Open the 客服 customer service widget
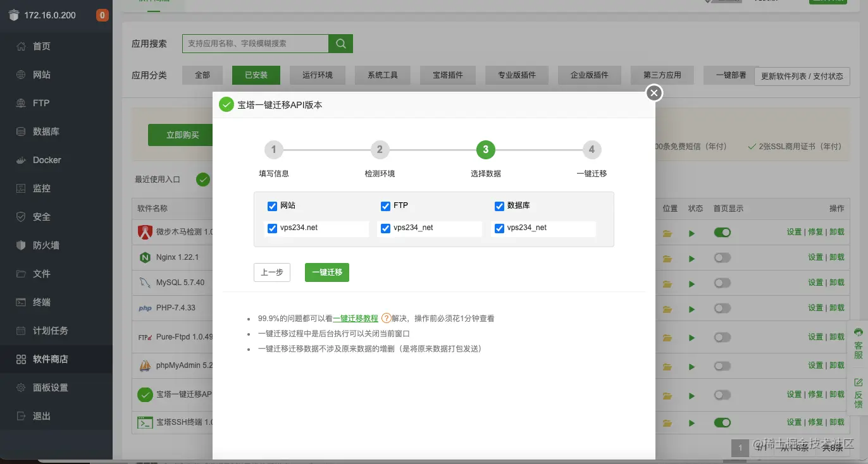868x464 pixels. [858, 343]
